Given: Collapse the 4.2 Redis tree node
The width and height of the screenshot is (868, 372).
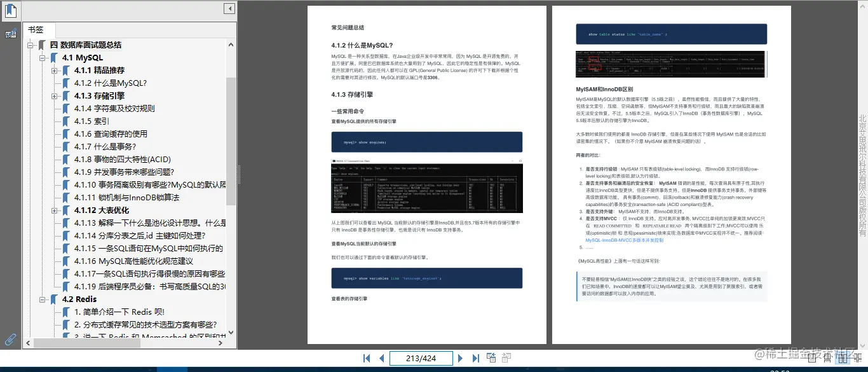Looking at the screenshot, I should click(43, 300).
